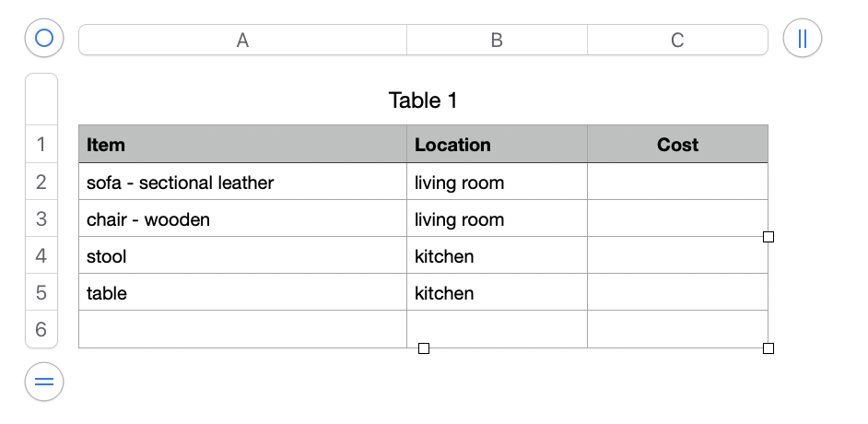This screenshot has height=424, width=868.
Task: Select row 6 header
Action: click(x=41, y=329)
